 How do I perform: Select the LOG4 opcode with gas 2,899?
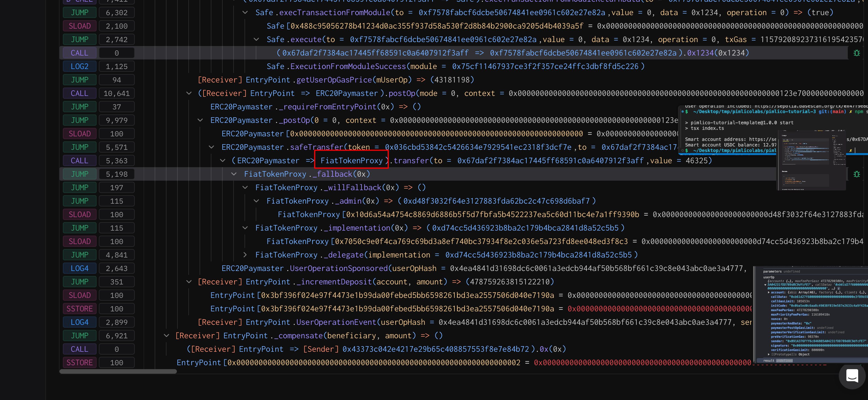click(x=79, y=322)
